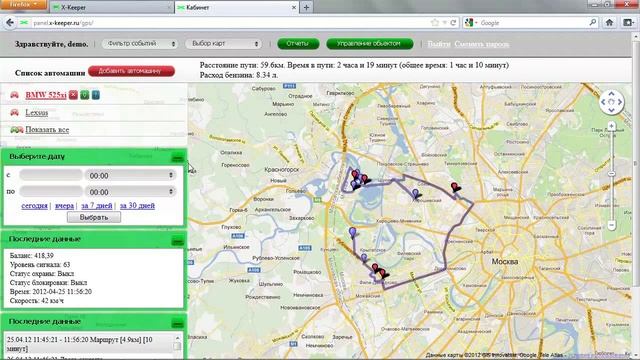Bookmark the page with the star icon
640x360 pixels.
(435, 23)
